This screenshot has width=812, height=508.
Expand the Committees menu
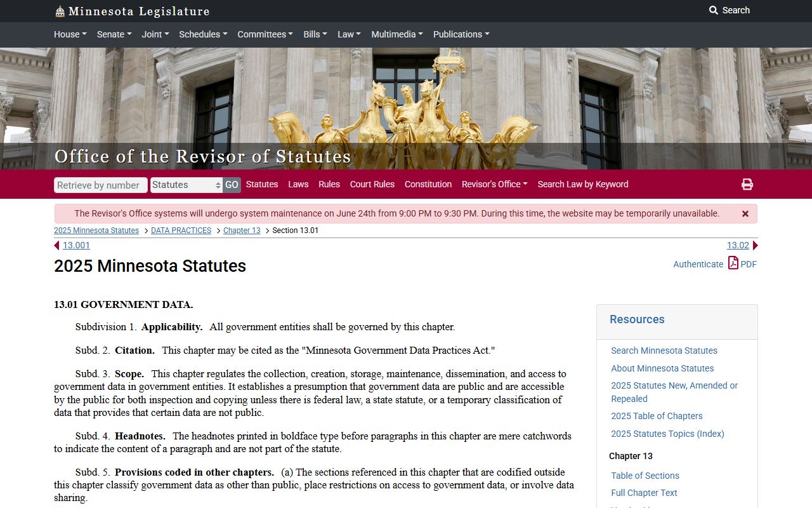coord(265,34)
